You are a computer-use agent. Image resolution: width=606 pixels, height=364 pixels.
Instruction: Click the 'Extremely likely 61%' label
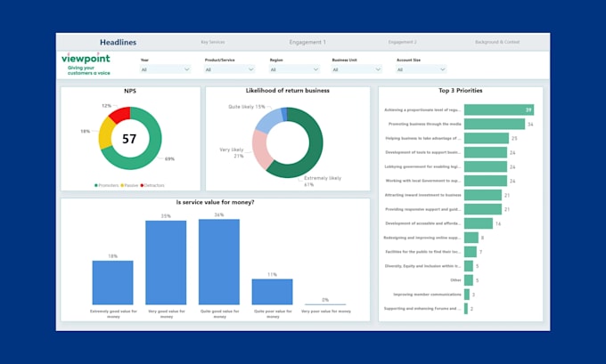pyautogui.click(x=323, y=181)
